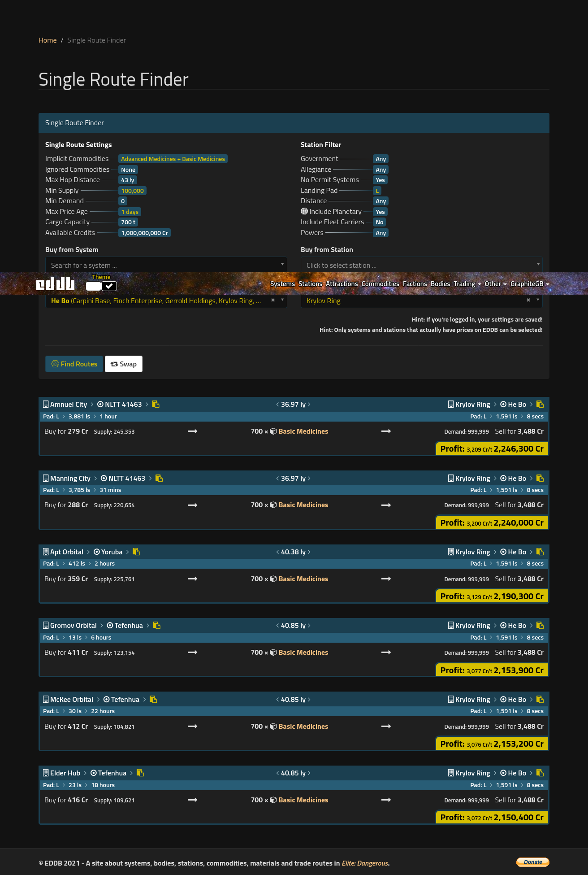The image size is (588, 875).
Task: Go to Home breadcrumb link
Action: coord(48,40)
